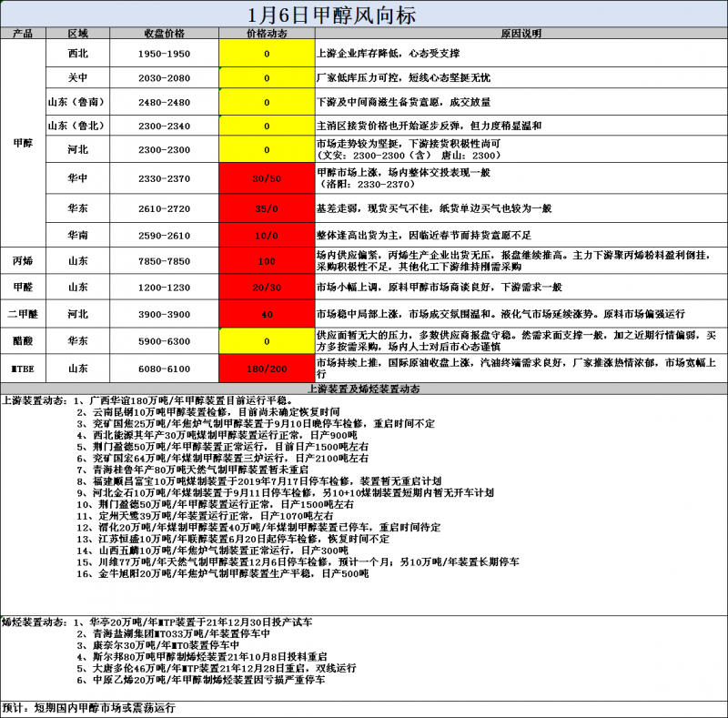Select the price cell '1200-1230'
This screenshot has width=728, height=718.
point(164,288)
